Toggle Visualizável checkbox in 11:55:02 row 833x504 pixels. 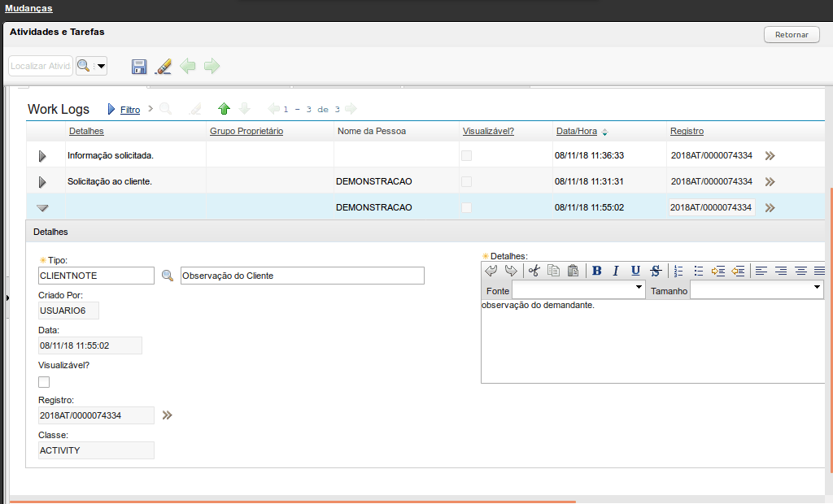click(x=466, y=207)
